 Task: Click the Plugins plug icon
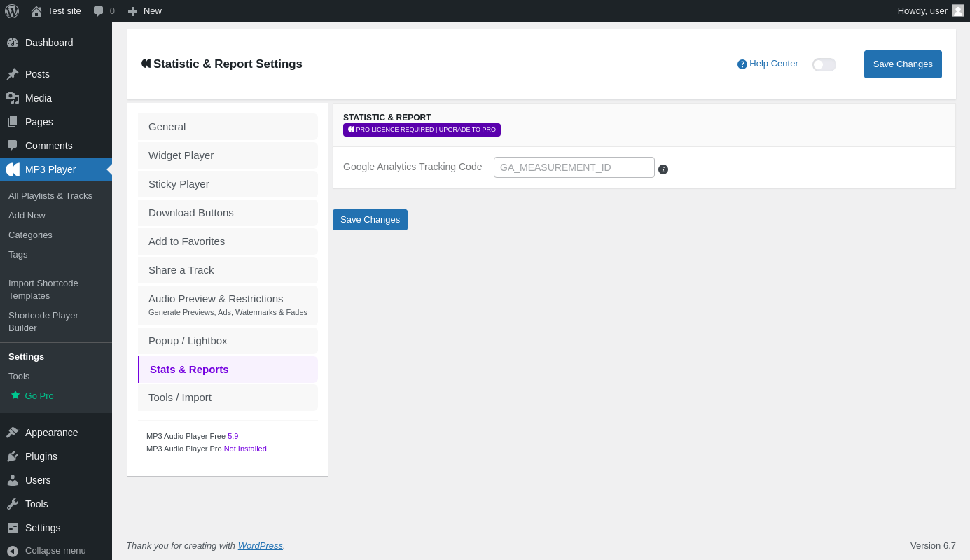point(13,456)
